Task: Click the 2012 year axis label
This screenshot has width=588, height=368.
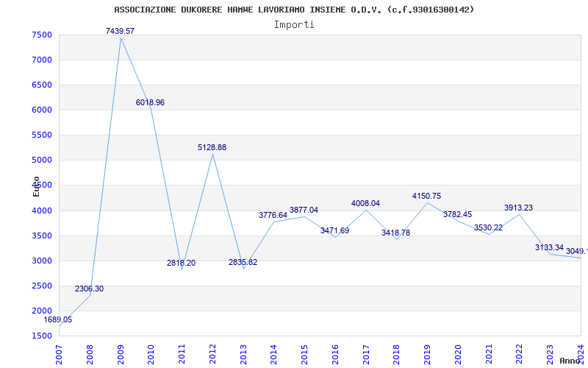Action: pyautogui.click(x=212, y=355)
